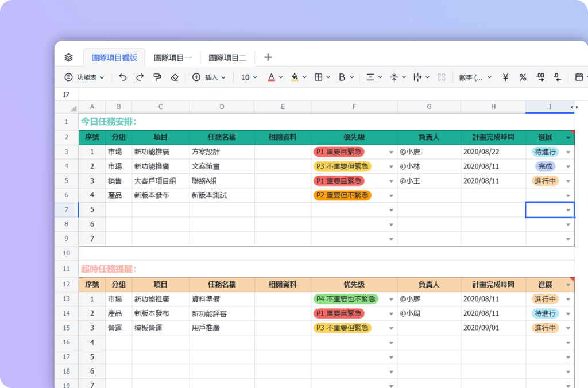Click the increase decimal places icon
This screenshot has height=388, width=588.
click(540, 77)
